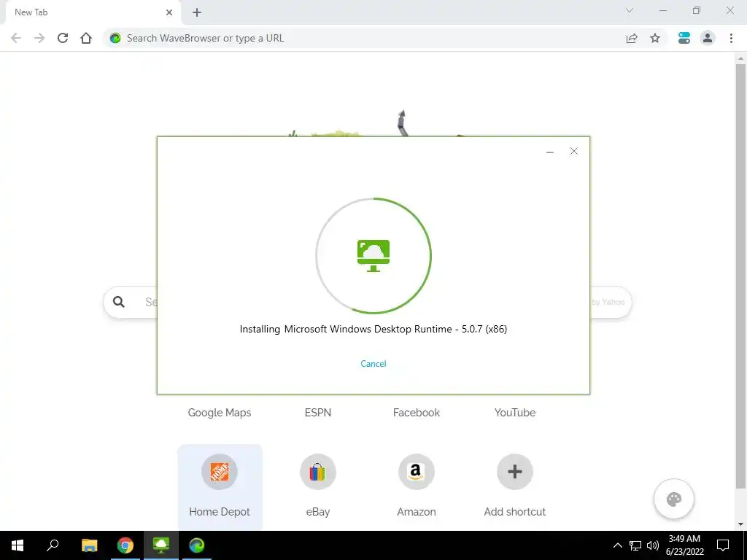The height and width of the screenshot is (560, 747).
Task: Minimize the installer dialog
Action: [x=550, y=152]
